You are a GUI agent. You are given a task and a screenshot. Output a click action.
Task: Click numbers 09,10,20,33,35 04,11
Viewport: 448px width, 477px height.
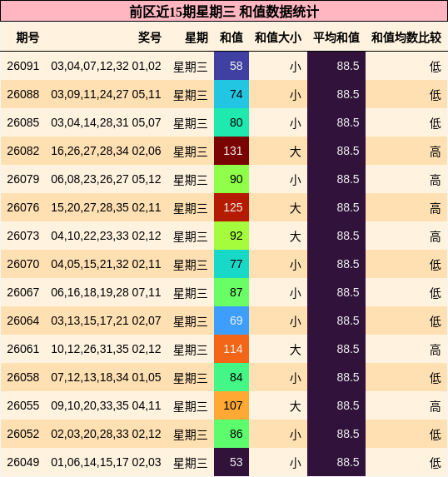click(x=106, y=405)
